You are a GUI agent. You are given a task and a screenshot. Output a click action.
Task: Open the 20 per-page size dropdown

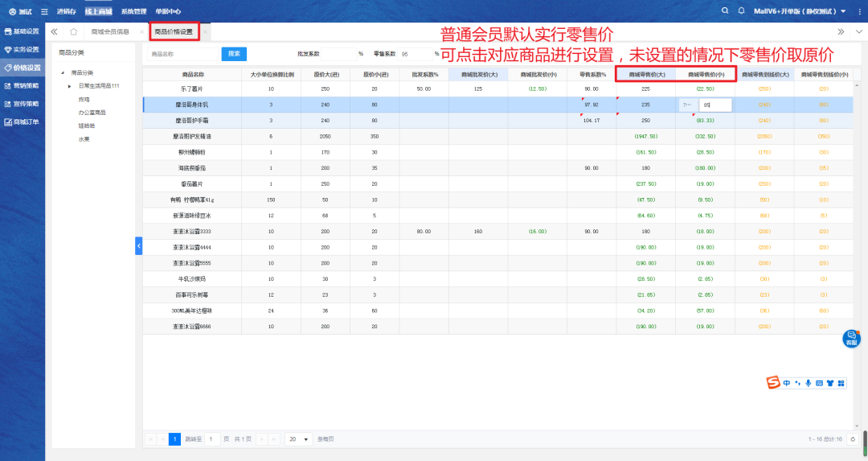pyautogui.click(x=299, y=439)
